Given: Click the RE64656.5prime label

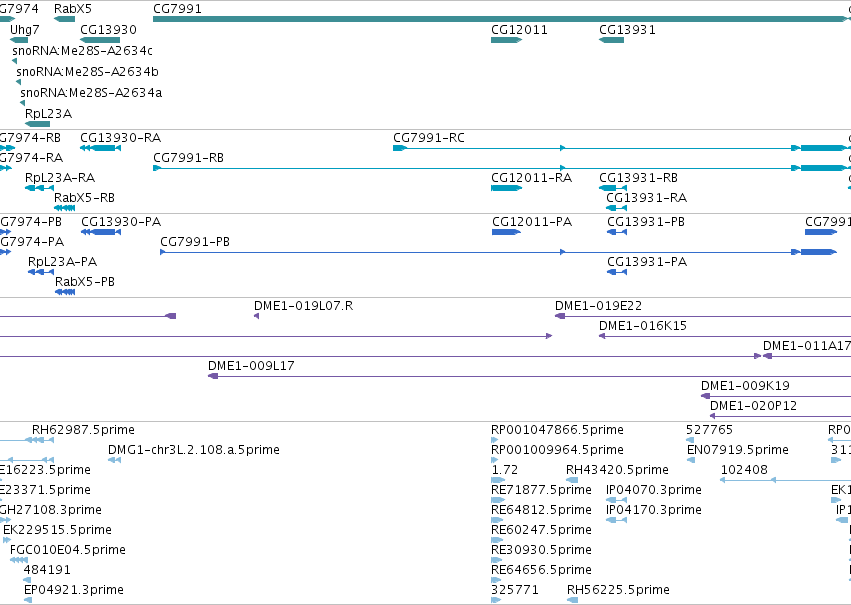Looking at the screenshot, I should click(542, 570).
